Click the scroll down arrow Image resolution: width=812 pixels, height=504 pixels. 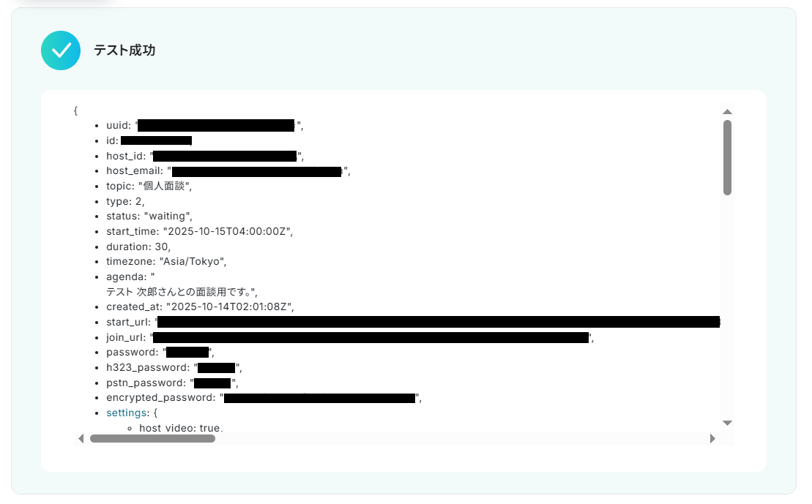(727, 423)
